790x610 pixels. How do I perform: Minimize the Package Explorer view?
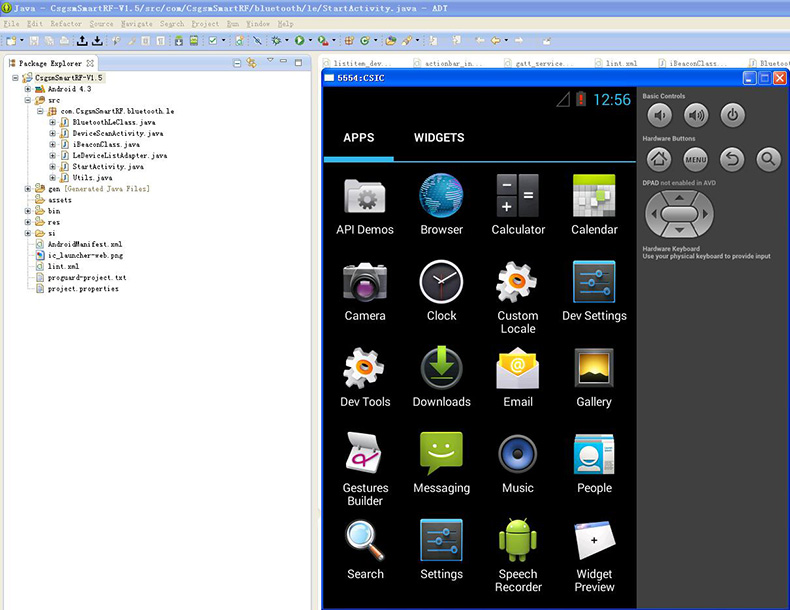tap(284, 61)
